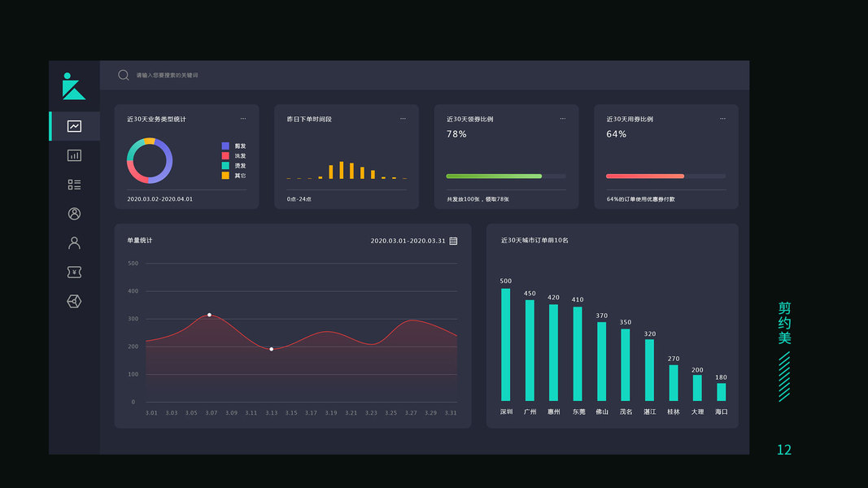Click the date text 2020.03.02-2020.04.01
This screenshot has width=868, height=488.
click(x=160, y=199)
